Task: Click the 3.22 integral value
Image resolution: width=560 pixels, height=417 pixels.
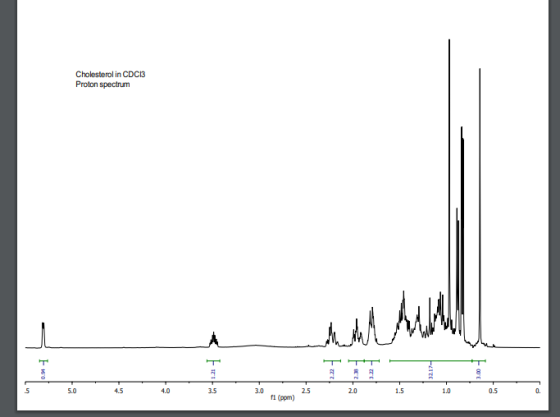Action: (371, 373)
